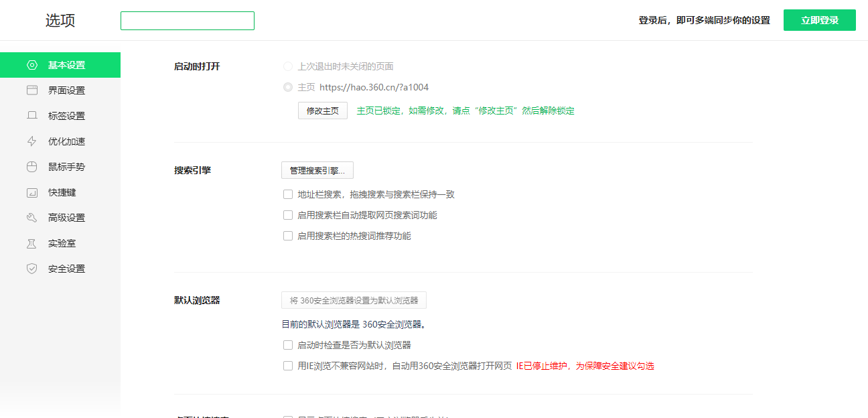
Task: Select the 主页 startup radio option
Action: [288, 87]
